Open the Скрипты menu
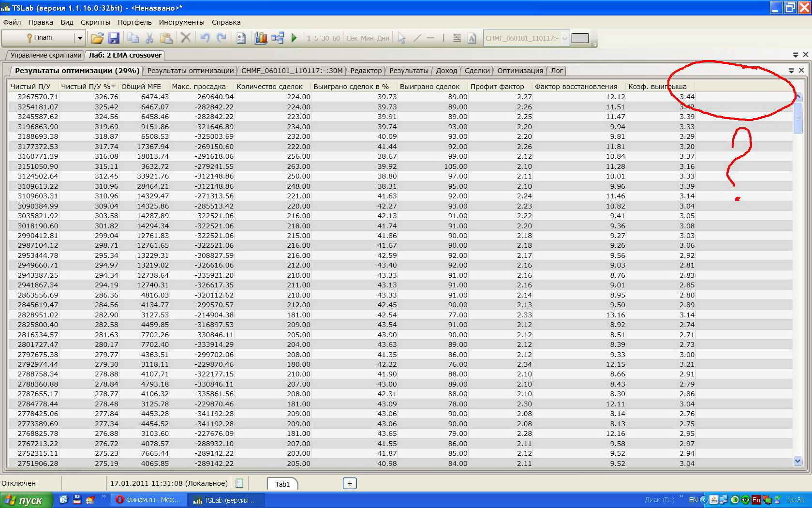Viewport: 812px width, 508px height. click(95, 22)
